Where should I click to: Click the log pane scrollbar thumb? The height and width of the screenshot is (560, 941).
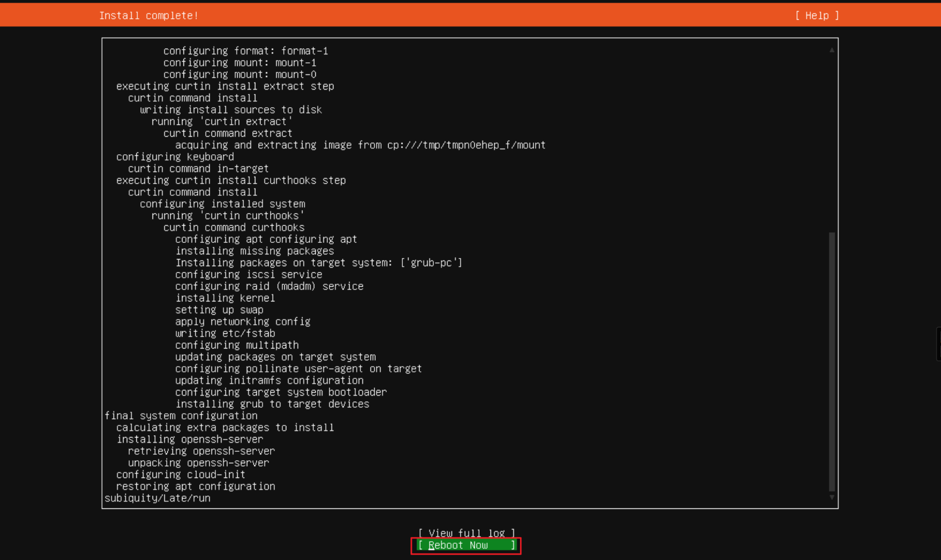click(831, 361)
